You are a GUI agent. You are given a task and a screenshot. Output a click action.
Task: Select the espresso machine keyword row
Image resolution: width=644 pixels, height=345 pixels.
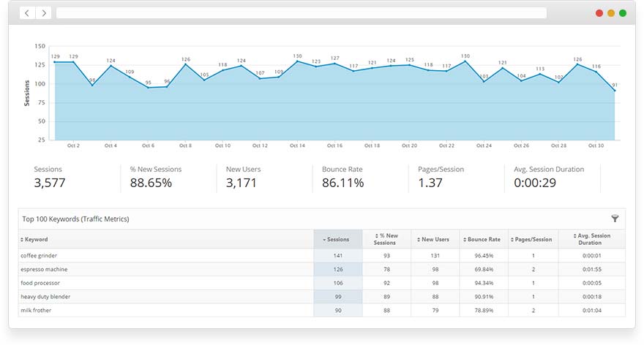click(x=44, y=269)
